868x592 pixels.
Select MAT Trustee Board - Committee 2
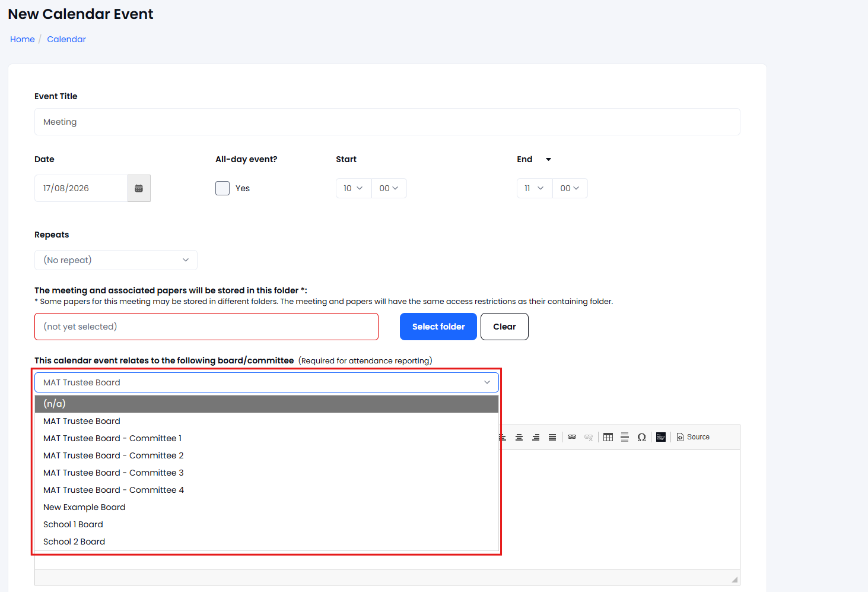266,455
